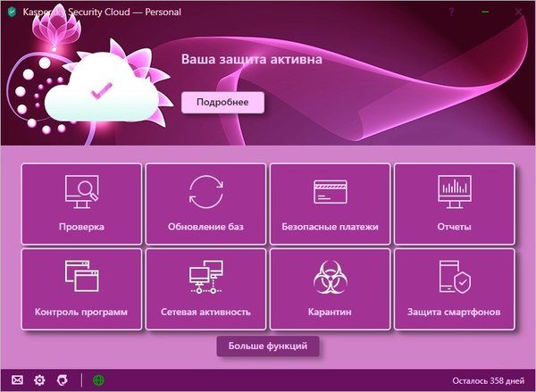Open the Безопасные платежи tile
This screenshot has height=392, width=536.
click(330, 204)
